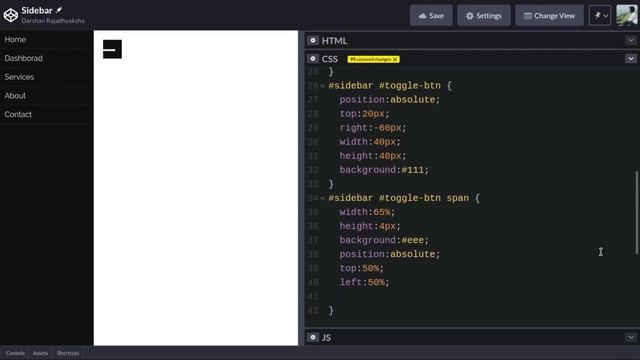Edit pen title with pencil icon
This screenshot has width=640, height=360.
59,10
